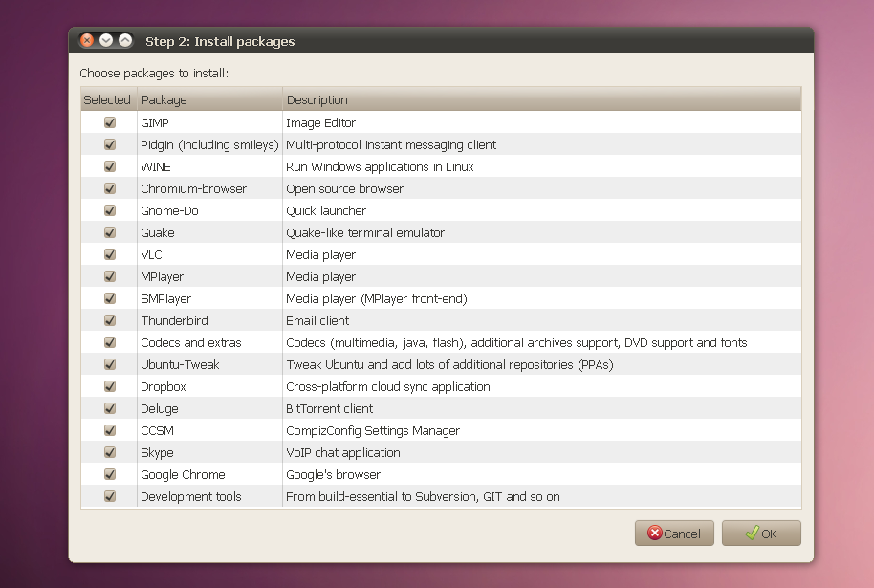This screenshot has height=588, width=874.
Task: Click the SMPlayer package name
Action: click(165, 299)
